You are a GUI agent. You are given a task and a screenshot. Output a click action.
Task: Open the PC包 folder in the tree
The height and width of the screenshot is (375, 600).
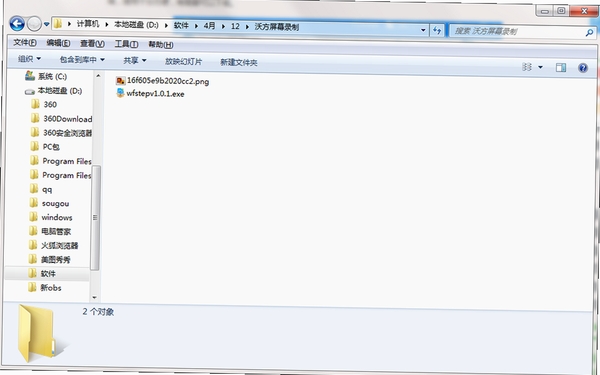click(51, 147)
